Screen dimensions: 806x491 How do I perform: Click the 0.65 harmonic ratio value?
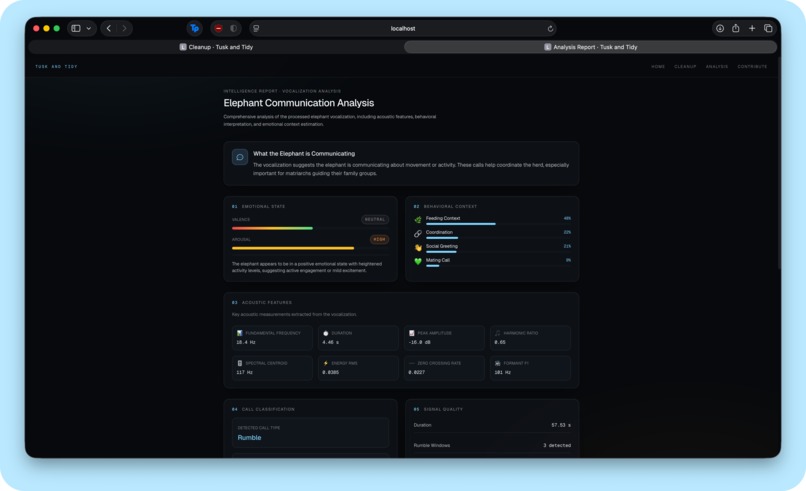(500, 342)
